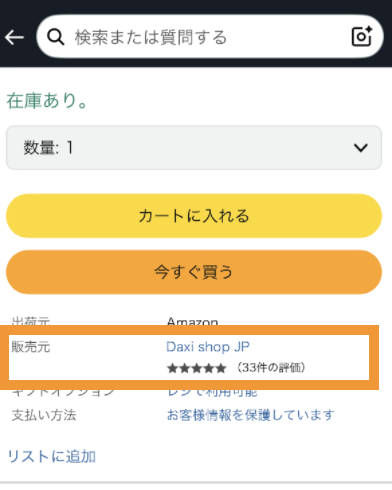Click the ギフトオプション label row

point(63,393)
